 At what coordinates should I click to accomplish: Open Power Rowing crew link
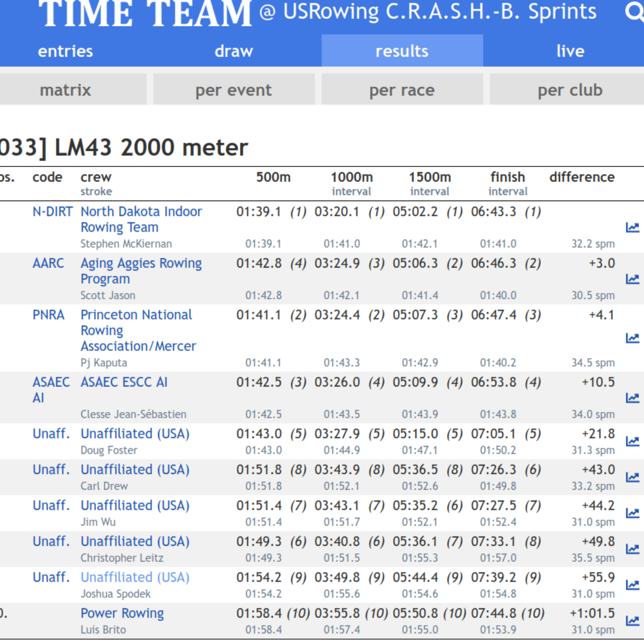(x=122, y=613)
